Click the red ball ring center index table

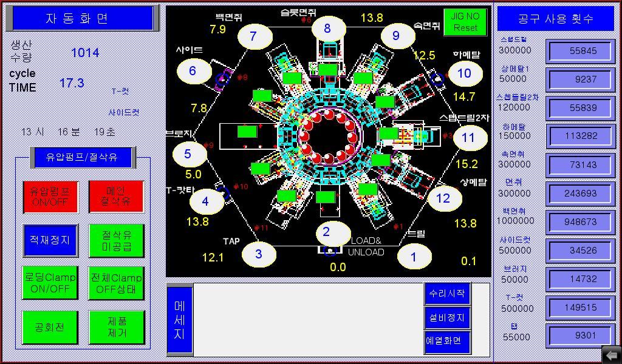329,136
